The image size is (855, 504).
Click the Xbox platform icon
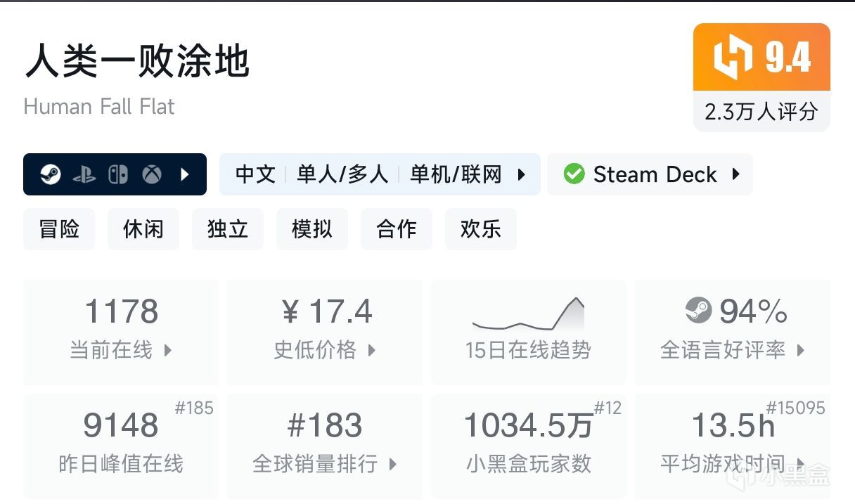(x=151, y=174)
